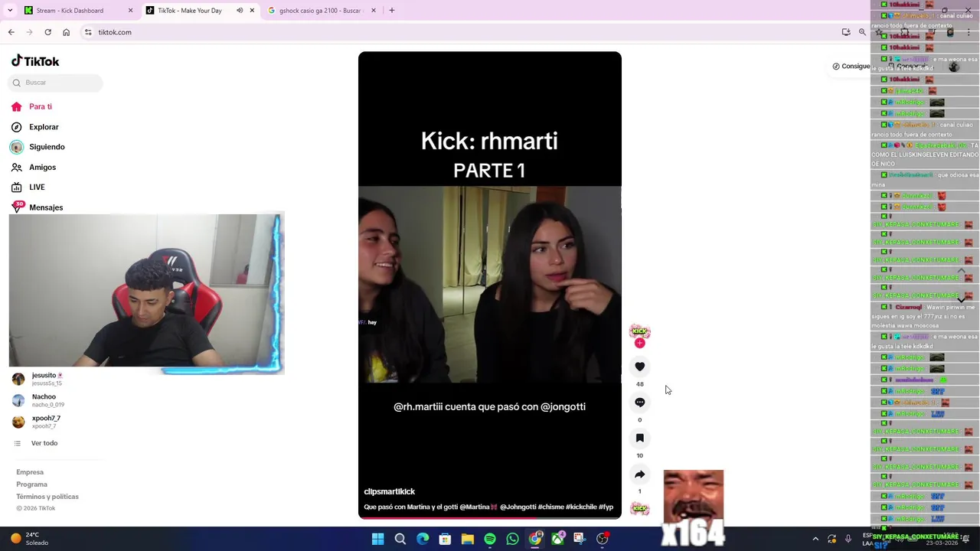This screenshot has width=980, height=551.
Task: Open Mensajes in TikTok sidebar
Action: point(37,207)
